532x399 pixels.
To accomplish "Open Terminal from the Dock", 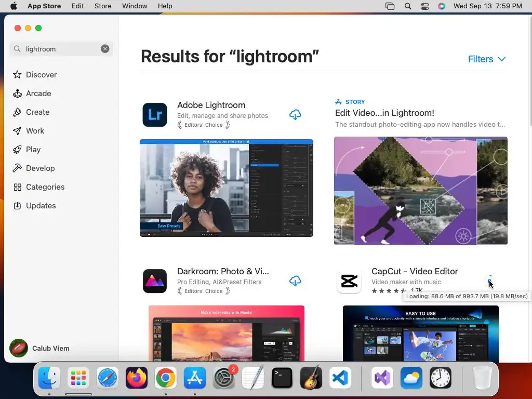I will pos(282,378).
